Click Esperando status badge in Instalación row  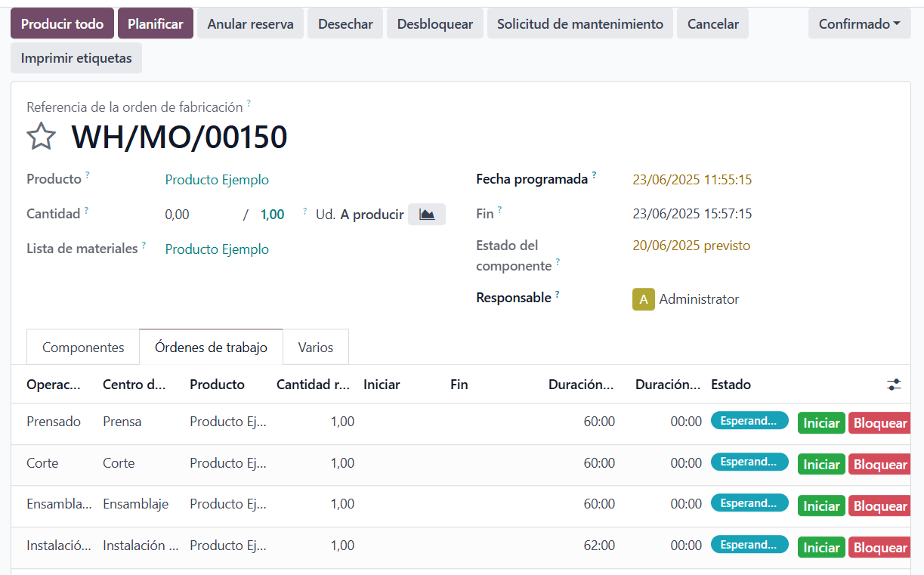pyautogui.click(x=749, y=545)
